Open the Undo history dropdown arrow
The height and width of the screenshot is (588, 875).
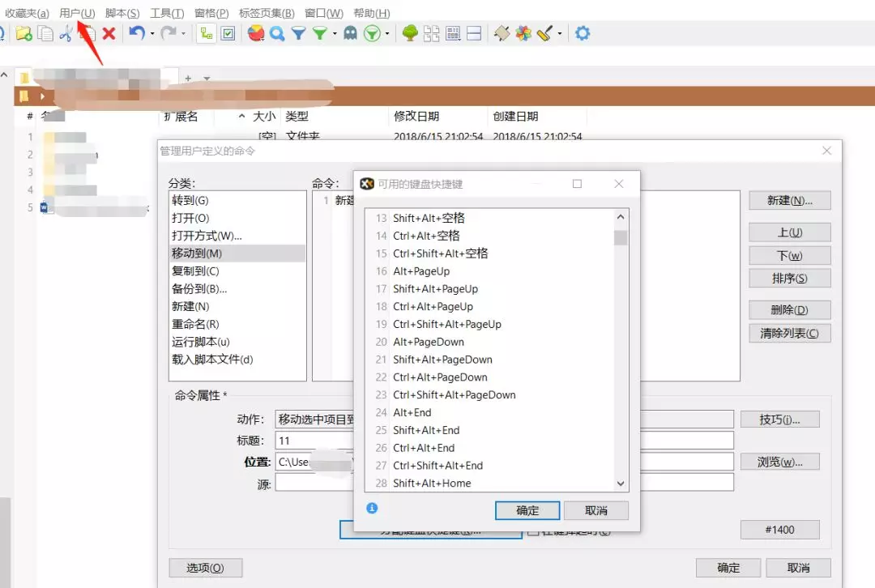point(152,33)
